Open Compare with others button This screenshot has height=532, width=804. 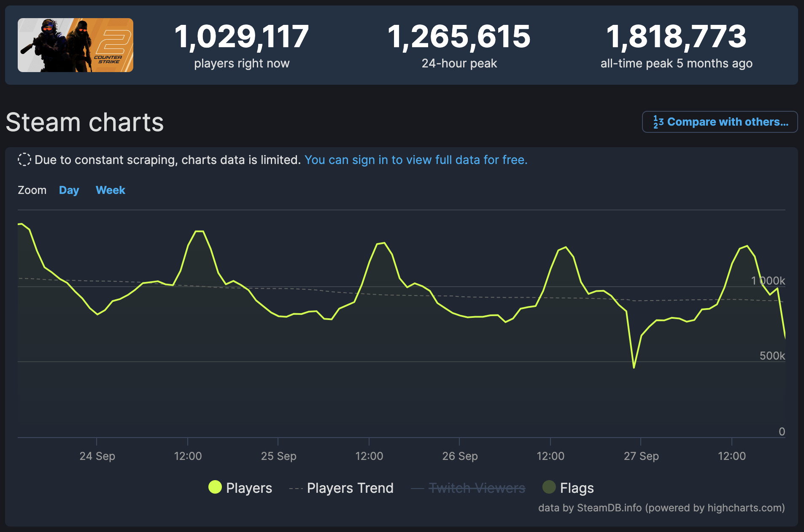pyautogui.click(x=720, y=122)
